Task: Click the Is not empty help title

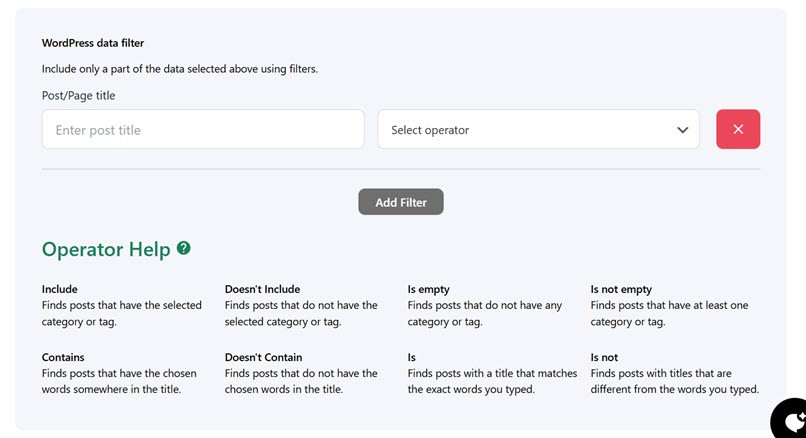Action: pos(621,289)
